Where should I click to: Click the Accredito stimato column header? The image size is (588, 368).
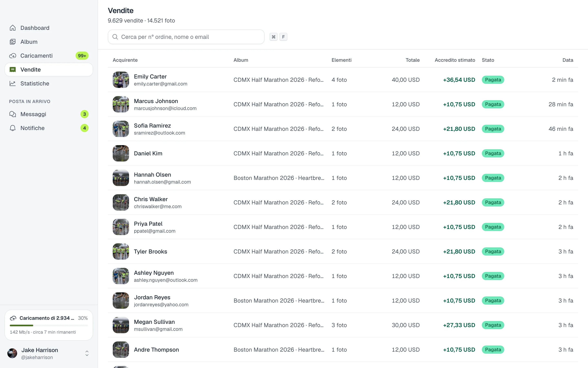[x=455, y=60]
